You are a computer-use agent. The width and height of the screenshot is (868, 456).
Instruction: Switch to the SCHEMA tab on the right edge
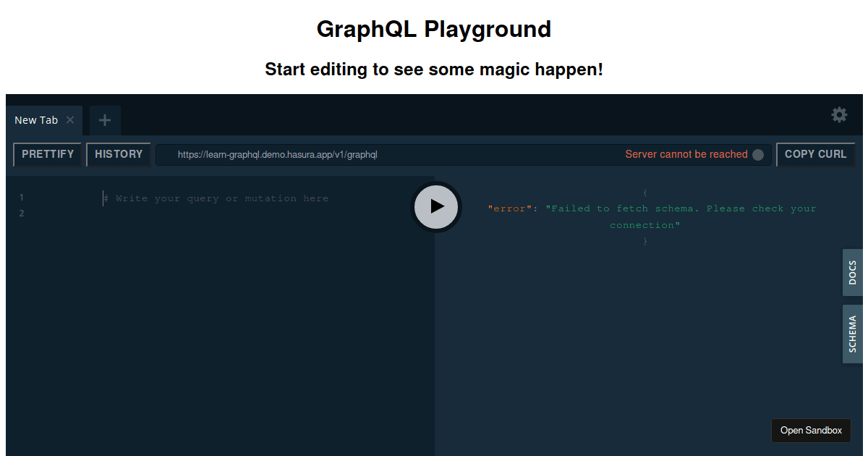[851, 334]
